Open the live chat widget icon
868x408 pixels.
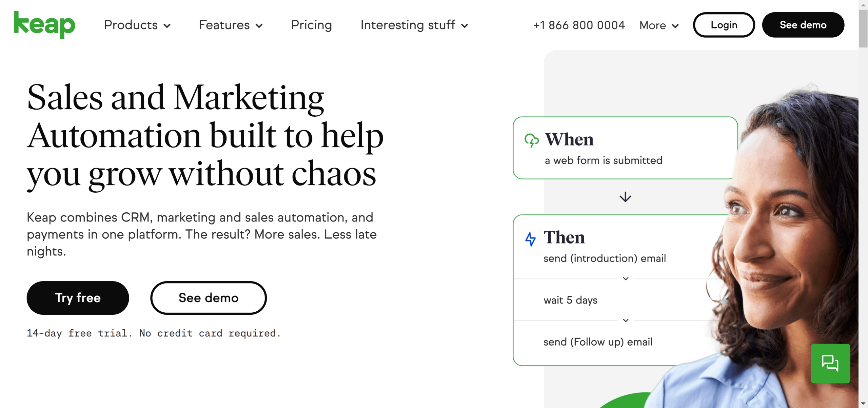pos(830,363)
